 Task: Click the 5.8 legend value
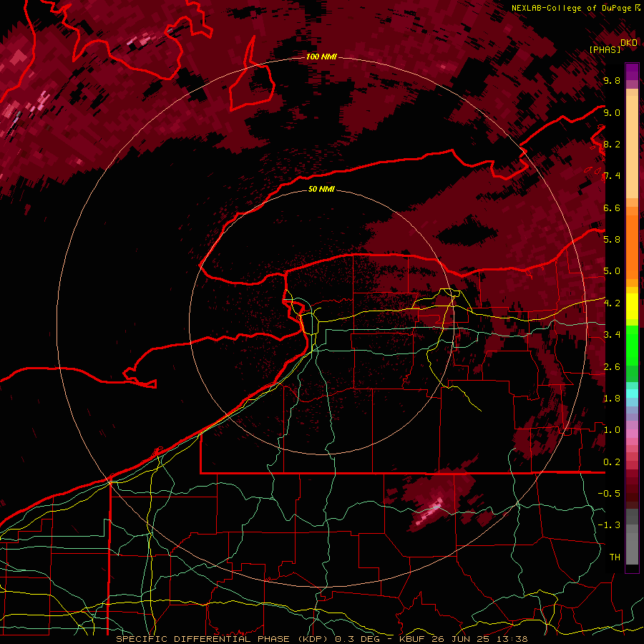[612, 240]
